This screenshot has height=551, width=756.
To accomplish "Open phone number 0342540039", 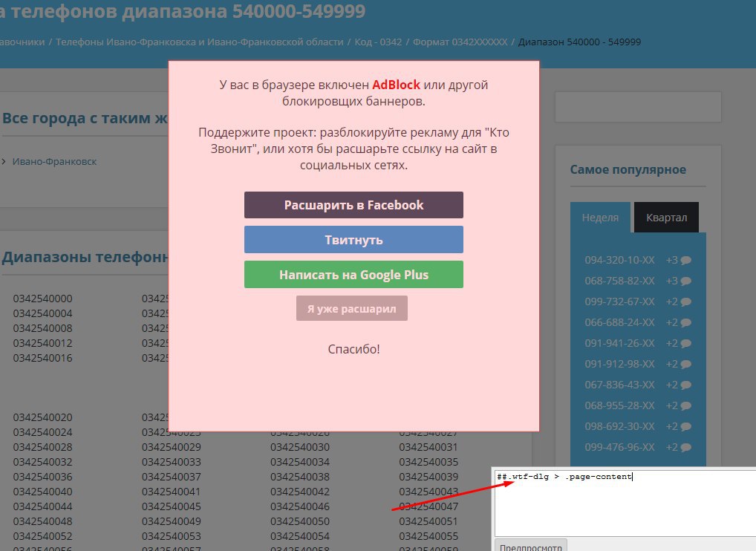I will (428, 477).
